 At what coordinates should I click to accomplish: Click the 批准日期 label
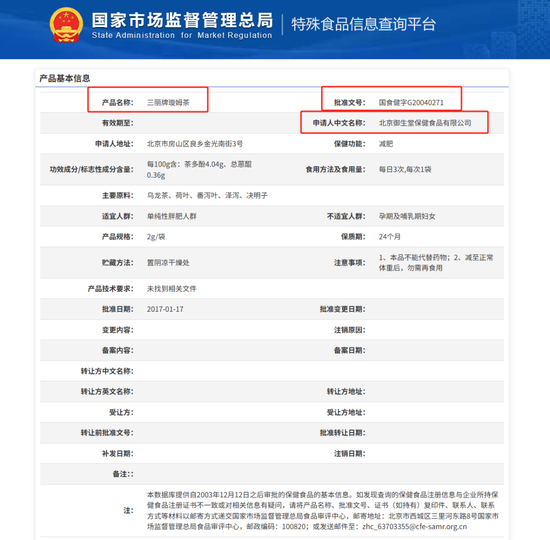coord(118,309)
